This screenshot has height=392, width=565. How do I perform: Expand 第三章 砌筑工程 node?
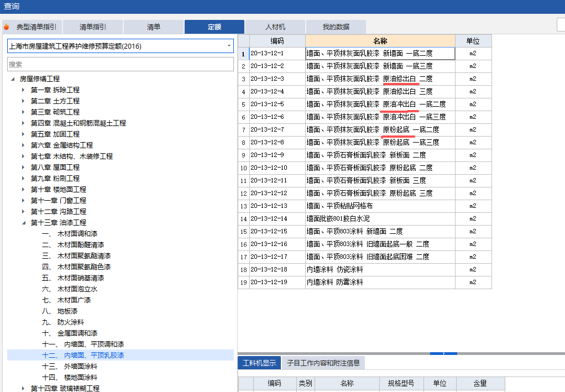point(23,112)
